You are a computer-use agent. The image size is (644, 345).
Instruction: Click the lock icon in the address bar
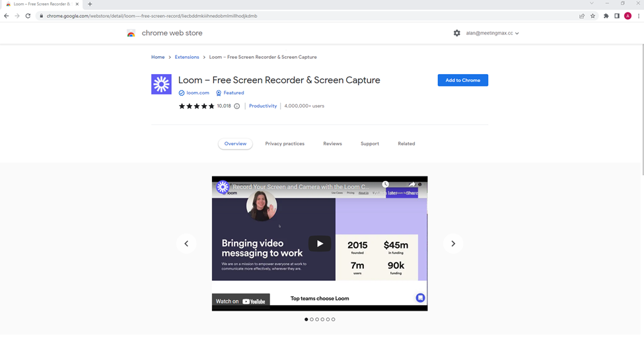point(42,16)
